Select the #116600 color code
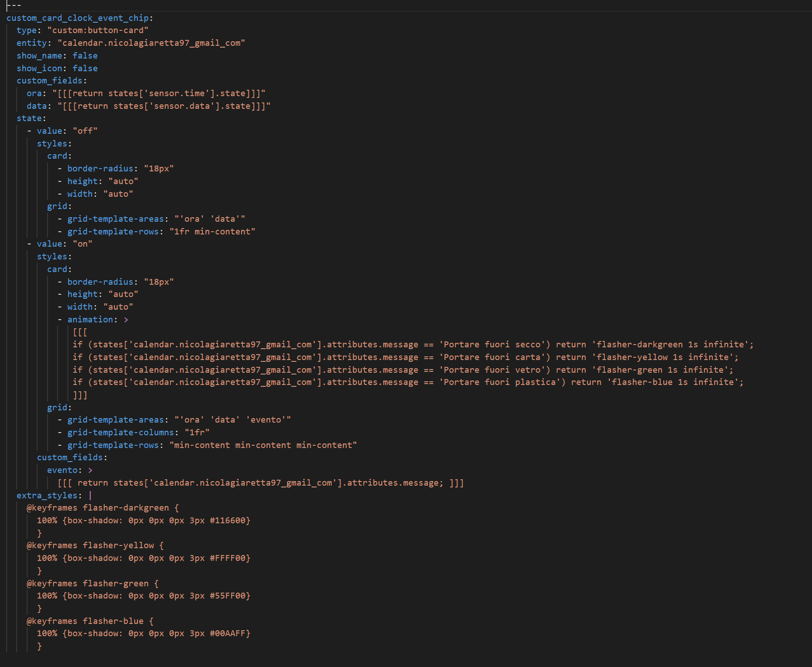 tap(228, 521)
